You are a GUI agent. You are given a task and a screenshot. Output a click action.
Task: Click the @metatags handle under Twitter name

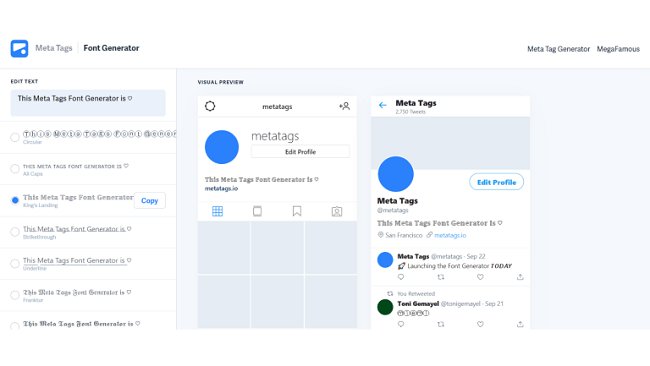pos(393,210)
